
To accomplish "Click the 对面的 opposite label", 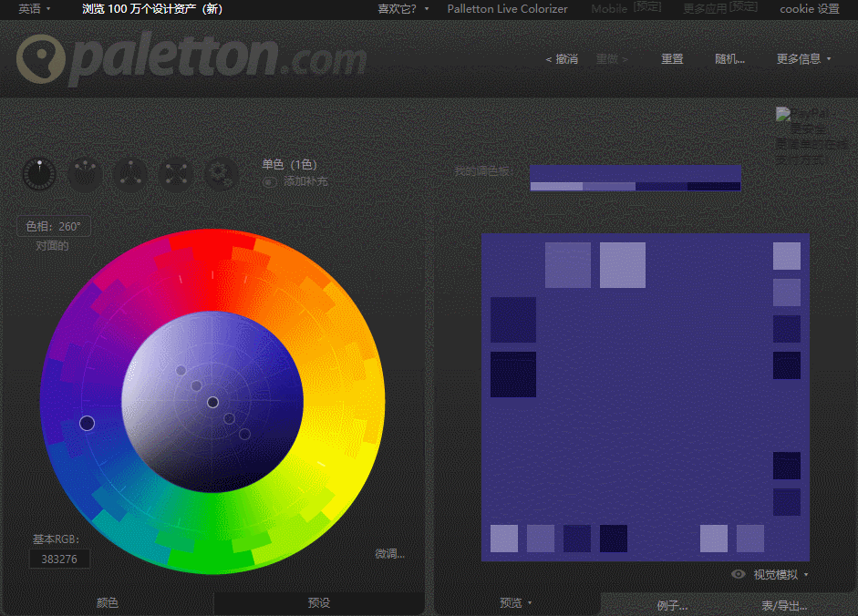I will coord(52,246).
